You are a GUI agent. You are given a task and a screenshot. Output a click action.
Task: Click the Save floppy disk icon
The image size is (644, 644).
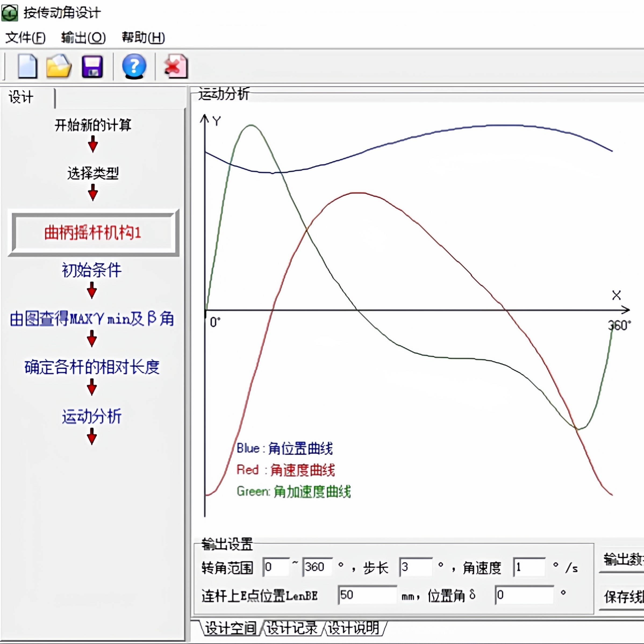click(x=92, y=67)
